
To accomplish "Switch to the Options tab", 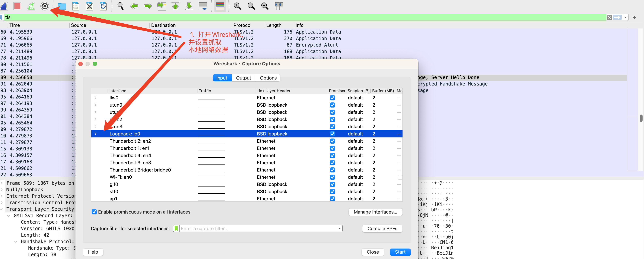I will click(268, 78).
